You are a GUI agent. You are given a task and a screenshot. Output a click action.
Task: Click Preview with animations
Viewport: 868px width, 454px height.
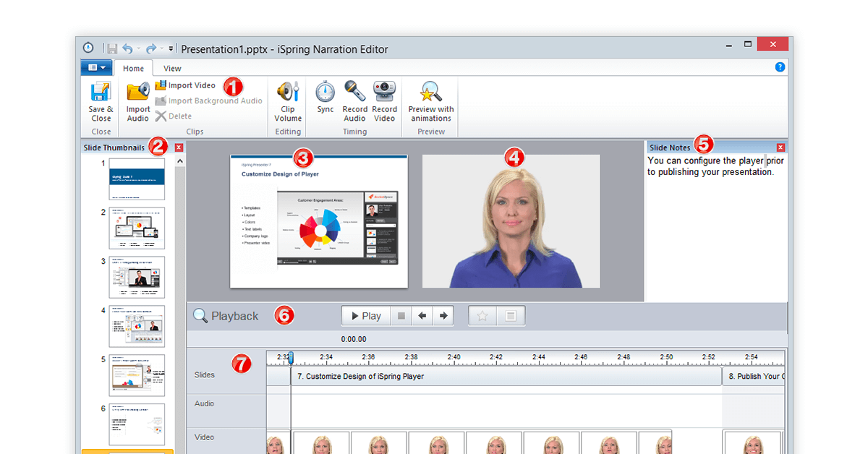click(431, 101)
